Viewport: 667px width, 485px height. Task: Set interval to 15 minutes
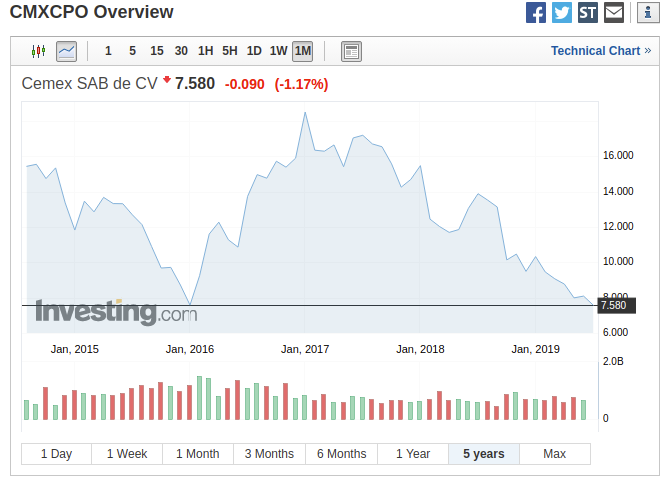click(157, 51)
